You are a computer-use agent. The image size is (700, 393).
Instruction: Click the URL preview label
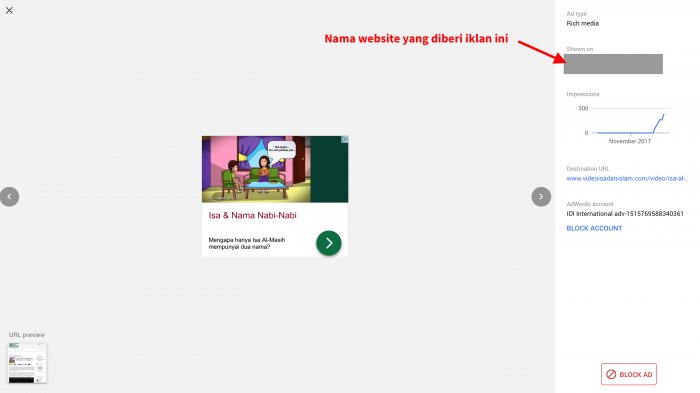[x=27, y=334]
